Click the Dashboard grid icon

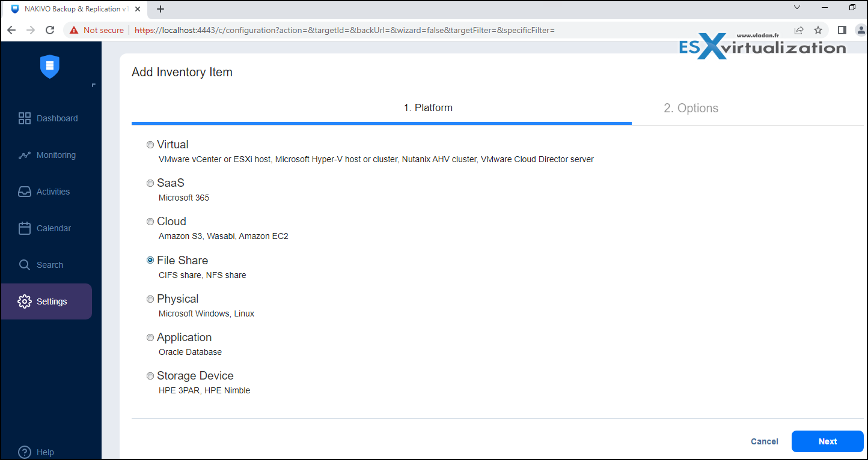pos(25,118)
